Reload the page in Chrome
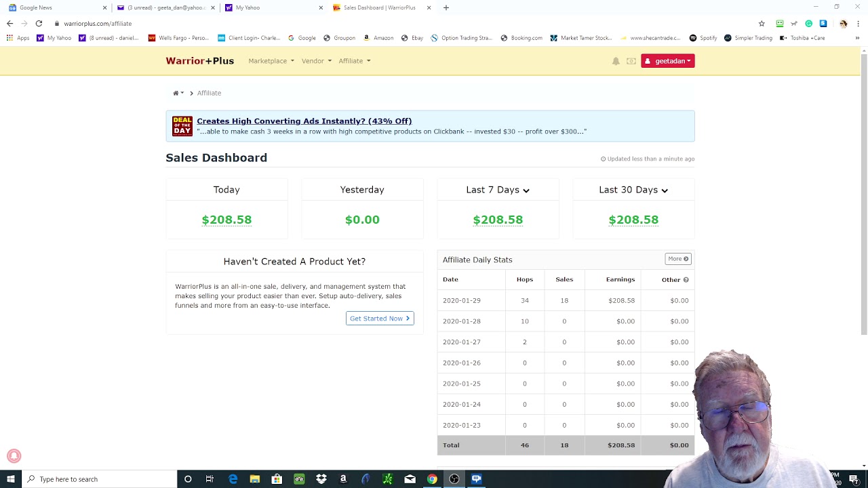This screenshot has height=488, width=868. coord(39,23)
